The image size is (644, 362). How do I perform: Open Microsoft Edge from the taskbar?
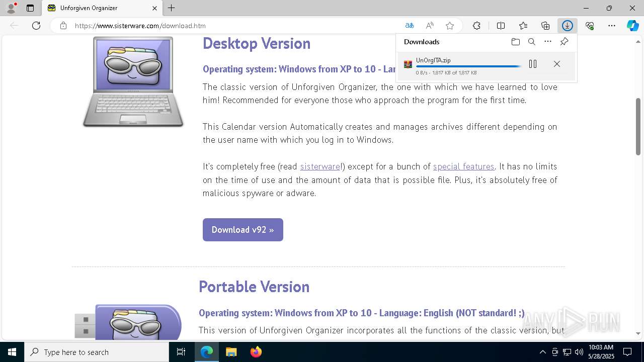click(207, 352)
